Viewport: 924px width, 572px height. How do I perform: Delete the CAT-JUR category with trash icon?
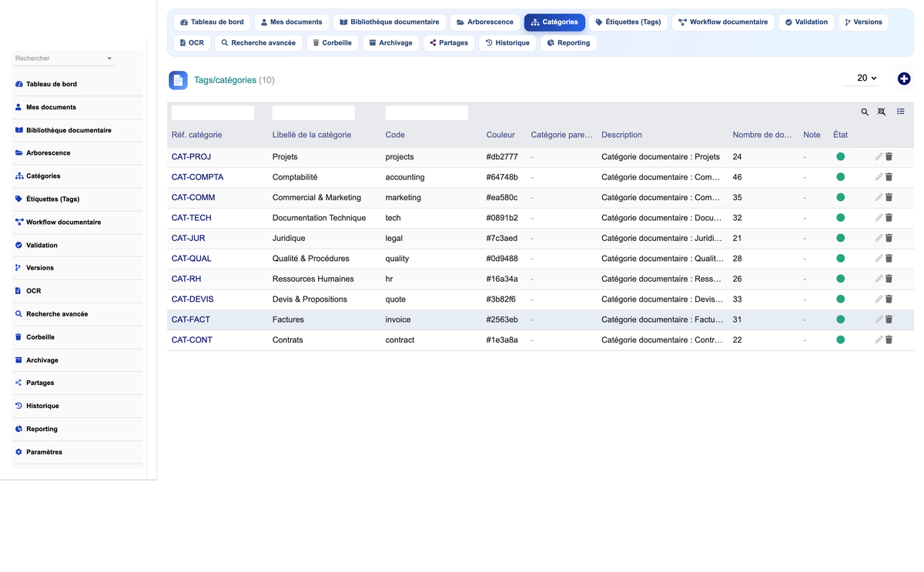889,238
